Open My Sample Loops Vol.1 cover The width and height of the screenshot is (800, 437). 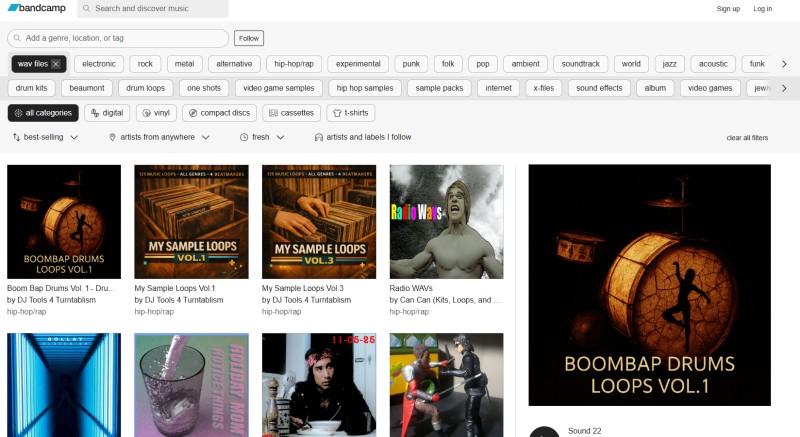[191, 222]
